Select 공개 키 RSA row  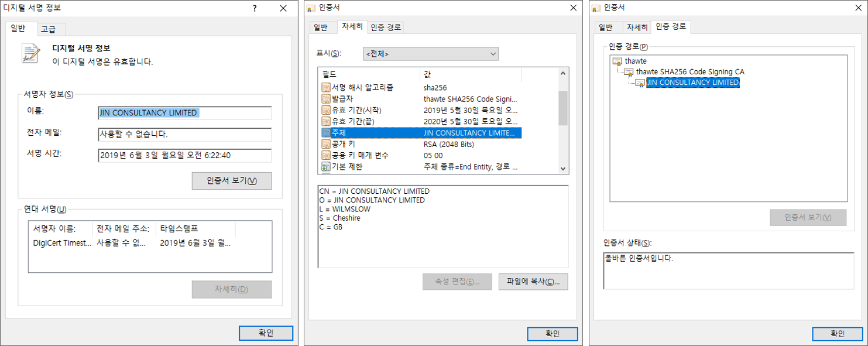click(x=421, y=144)
